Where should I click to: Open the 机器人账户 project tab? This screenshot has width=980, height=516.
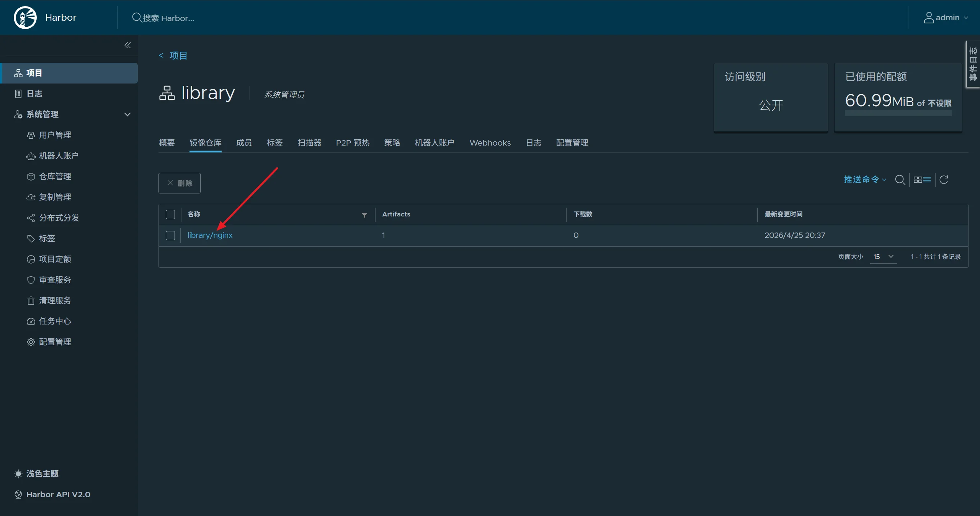[x=435, y=143]
